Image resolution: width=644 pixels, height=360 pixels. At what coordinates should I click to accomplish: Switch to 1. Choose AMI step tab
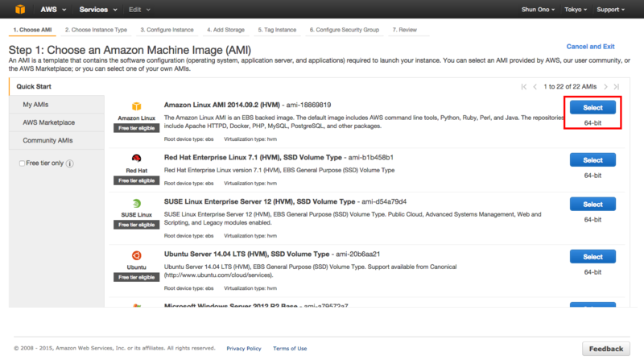point(32,30)
